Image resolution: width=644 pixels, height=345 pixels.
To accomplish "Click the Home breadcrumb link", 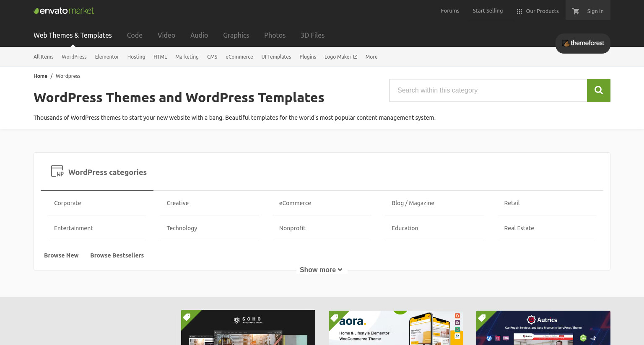I will pos(40,76).
